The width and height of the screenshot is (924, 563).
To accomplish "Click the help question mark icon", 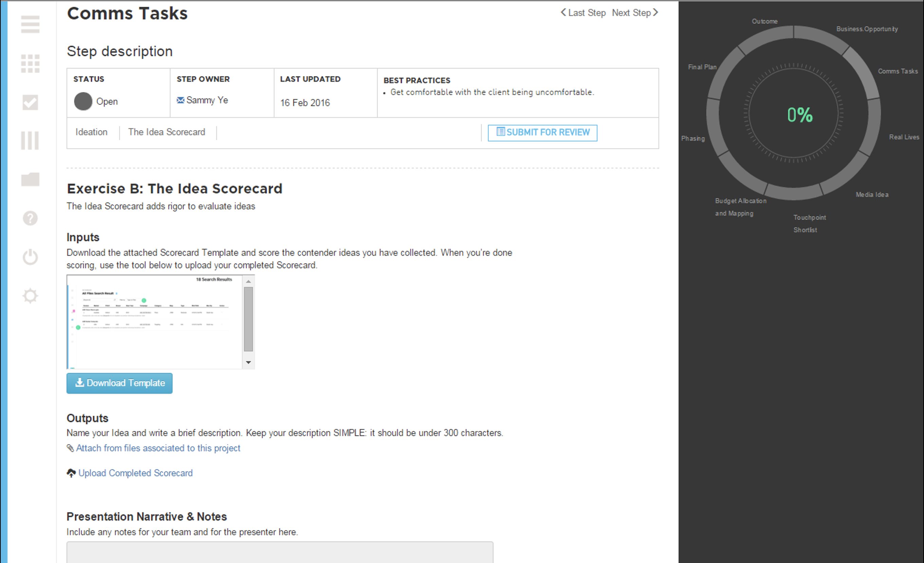I will pyautogui.click(x=30, y=218).
